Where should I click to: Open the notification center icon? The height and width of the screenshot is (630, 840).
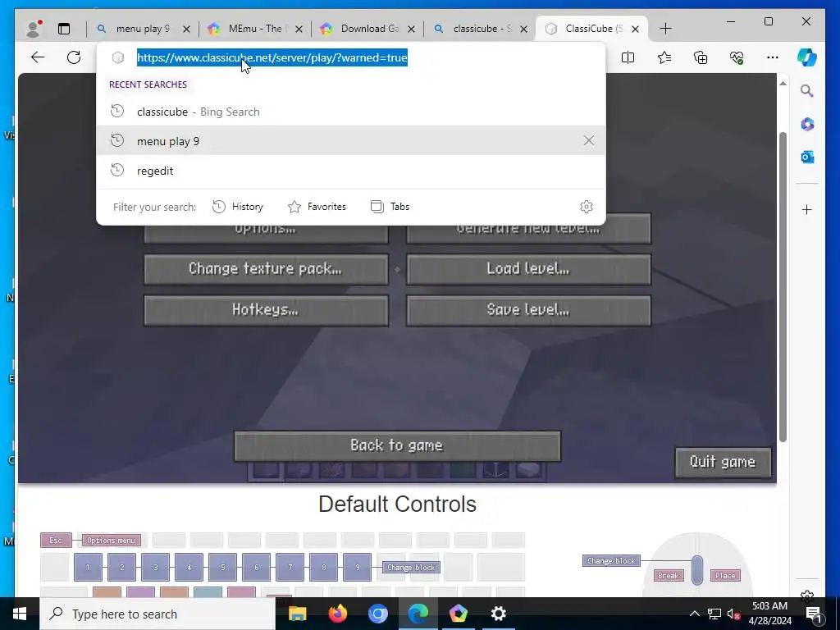[x=814, y=614]
